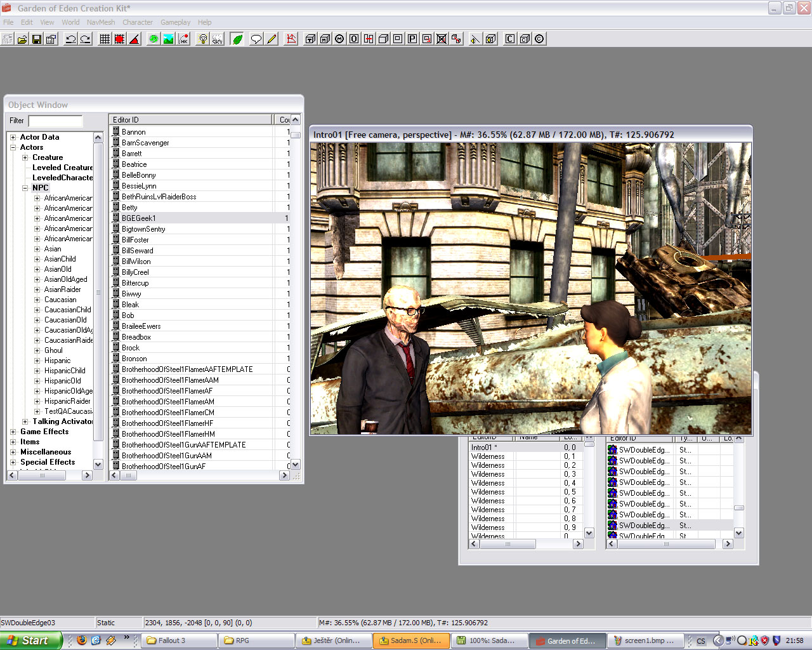Collapse the NPC tree node
Viewport: 812px width, 650px height.
click(25, 188)
